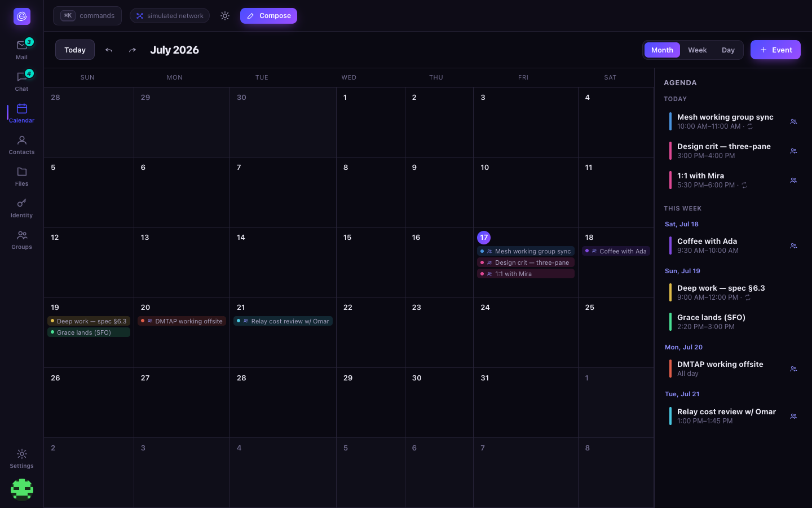Open 1:1 with Mira event in grid
The image size is (812, 508).
pyautogui.click(x=526, y=274)
